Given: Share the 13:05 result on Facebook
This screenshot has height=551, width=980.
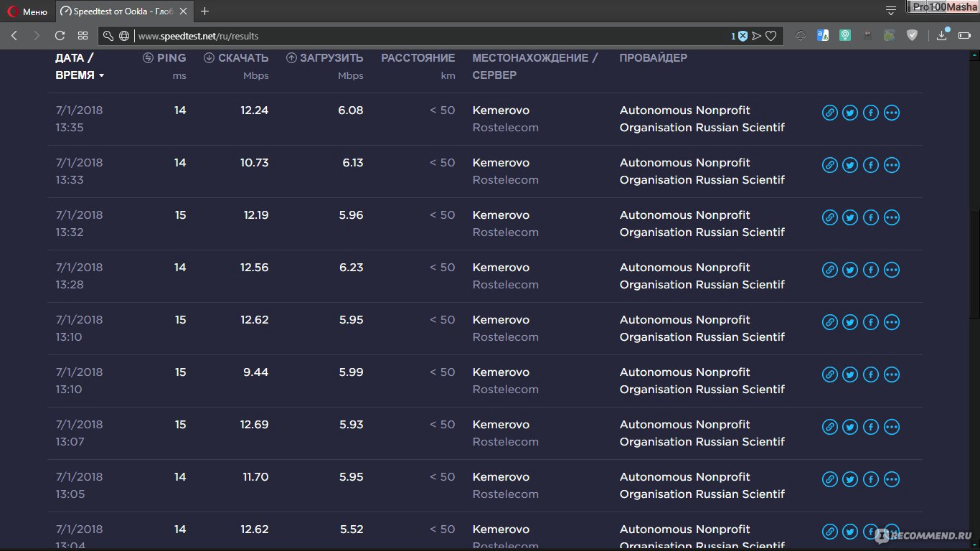Looking at the screenshot, I should (x=871, y=479).
